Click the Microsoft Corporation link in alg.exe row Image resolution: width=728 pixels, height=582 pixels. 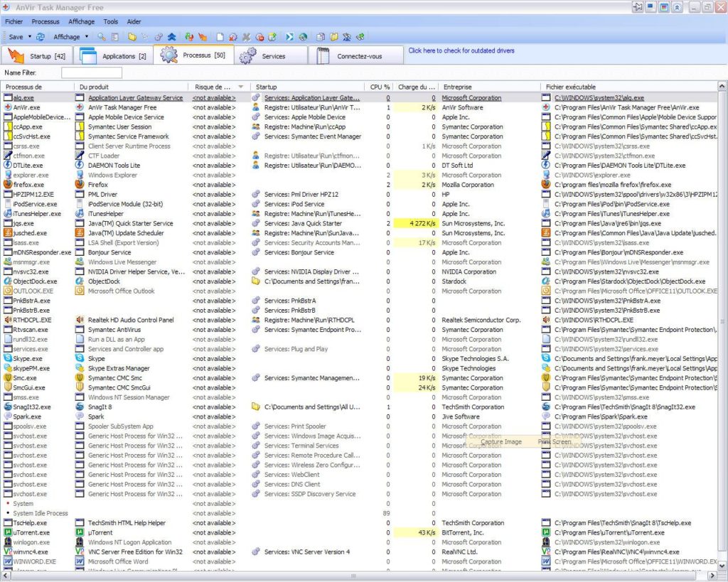click(471, 98)
